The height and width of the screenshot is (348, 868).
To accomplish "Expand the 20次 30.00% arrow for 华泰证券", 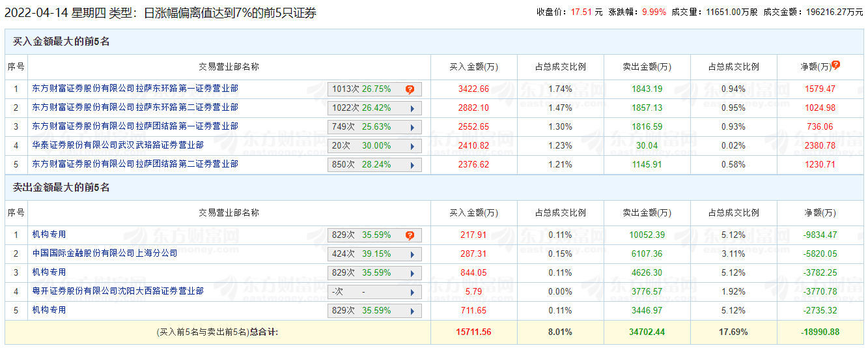I will tap(412, 147).
